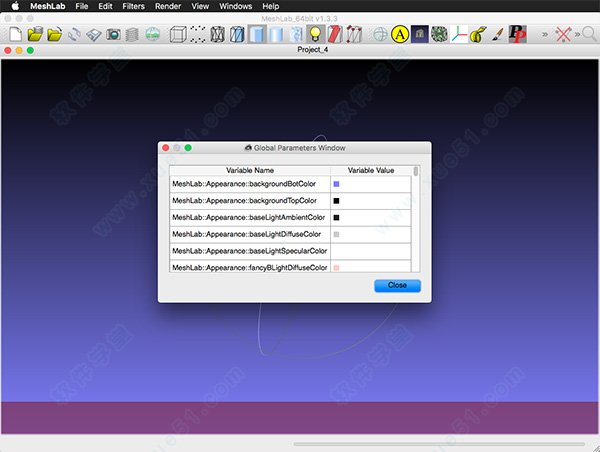Select MeshLab::Appearance::baseLightDiffuseColor row name
Image resolution: width=600 pixels, height=452 pixels.
point(247,234)
